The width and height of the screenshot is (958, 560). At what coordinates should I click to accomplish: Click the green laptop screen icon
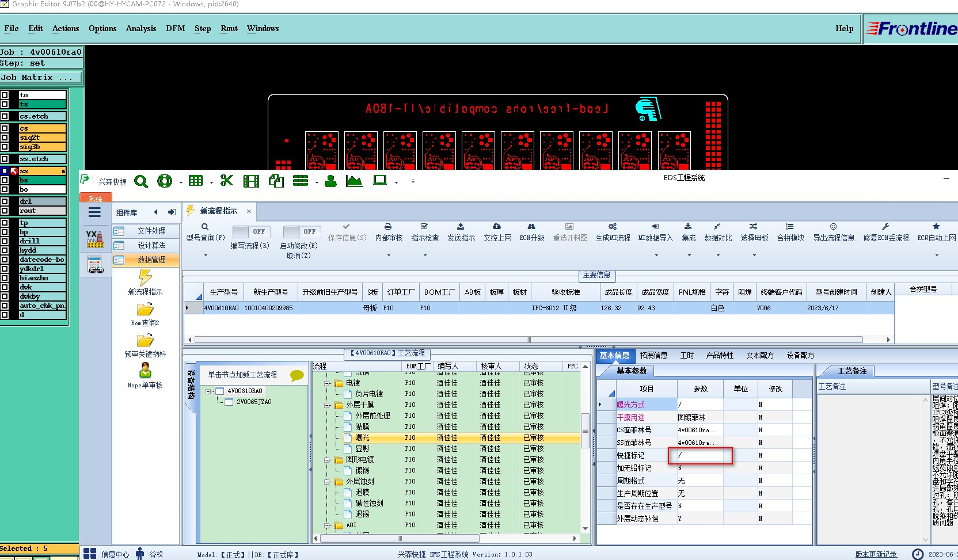click(380, 180)
